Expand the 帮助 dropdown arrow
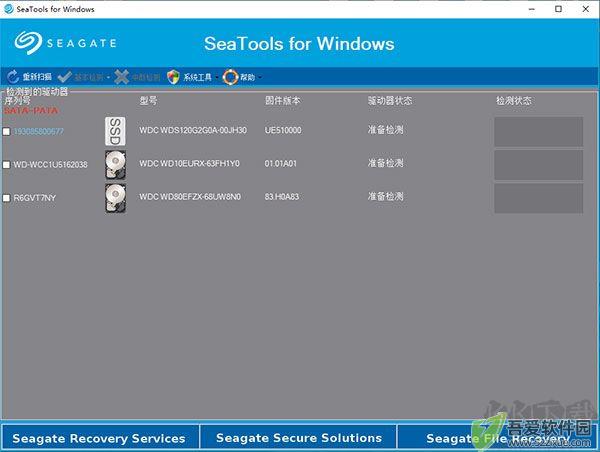This screenshot has height=452, width=600. pyautogui.click(x=260, y=78)
